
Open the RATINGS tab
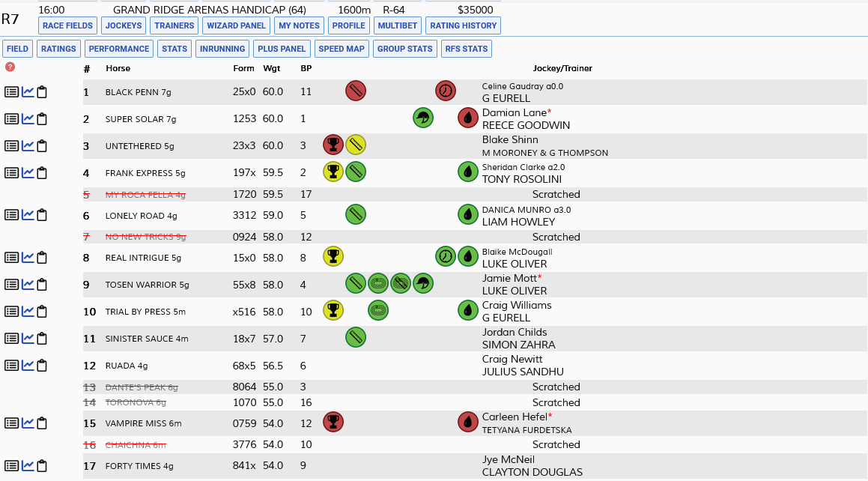58,49
